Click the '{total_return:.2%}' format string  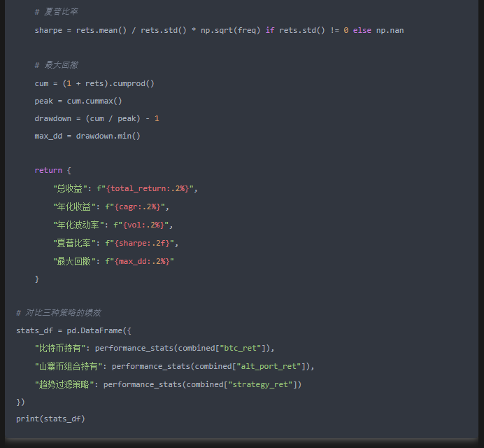click(x=148, y=188)
